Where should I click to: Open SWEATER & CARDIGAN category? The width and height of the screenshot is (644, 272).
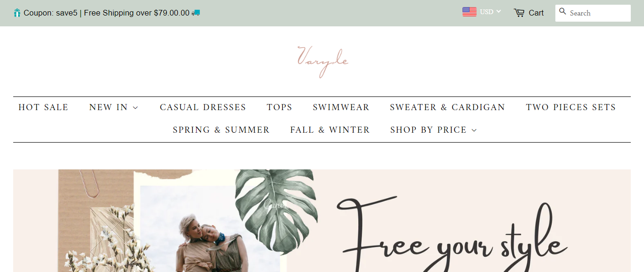point(447,107)
